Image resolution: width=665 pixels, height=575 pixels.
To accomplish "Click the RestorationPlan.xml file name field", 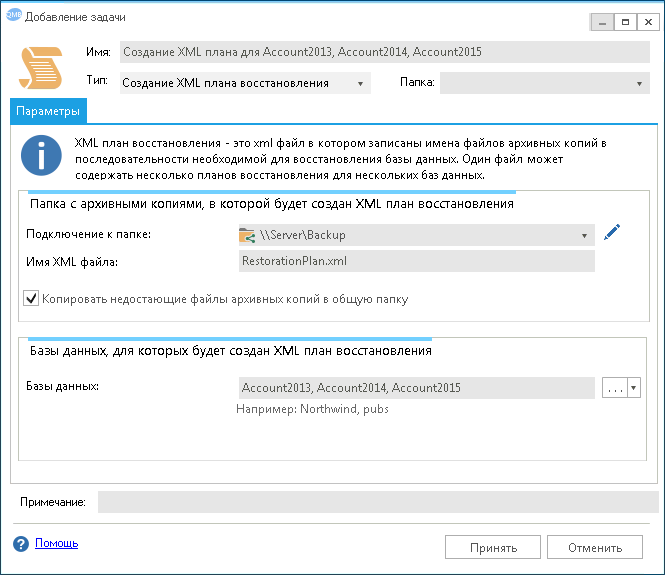I will pos(416,261).
